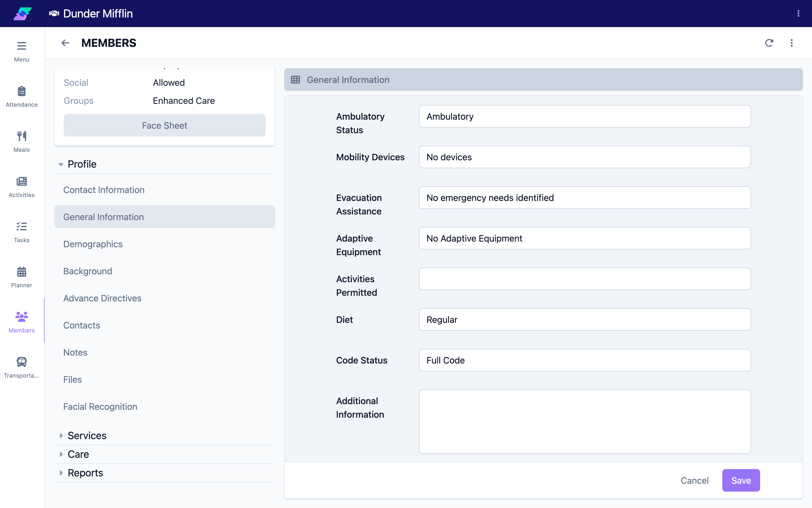Open the MEMBERS header kebab menu

(x=791, y=43)
